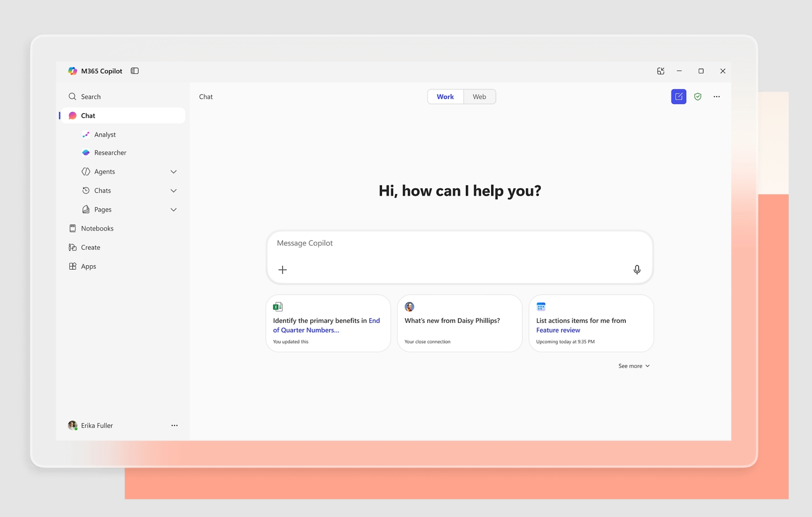
Task: Click the Feature review link
Action: [x=558, y=330]
